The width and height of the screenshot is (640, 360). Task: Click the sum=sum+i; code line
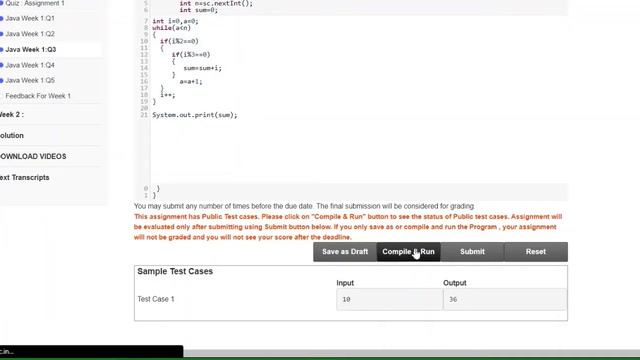click(202, 68)
